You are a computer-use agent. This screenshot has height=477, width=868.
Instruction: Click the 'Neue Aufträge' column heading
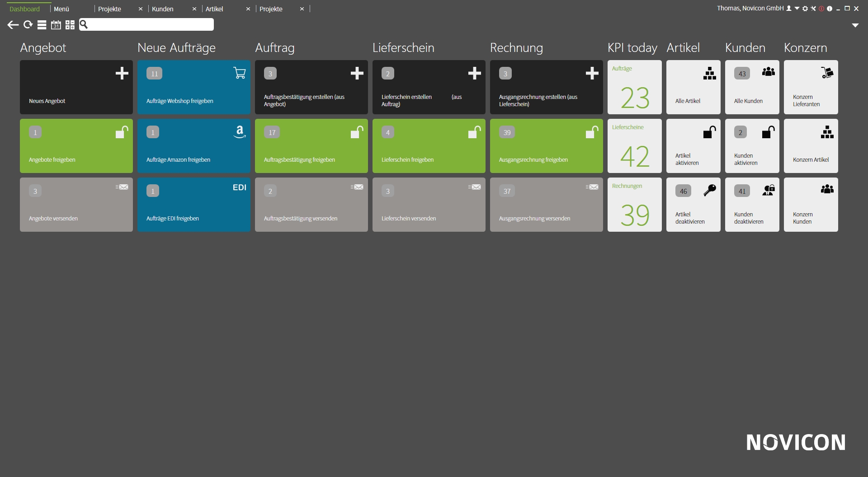click(x=176, y=48)
